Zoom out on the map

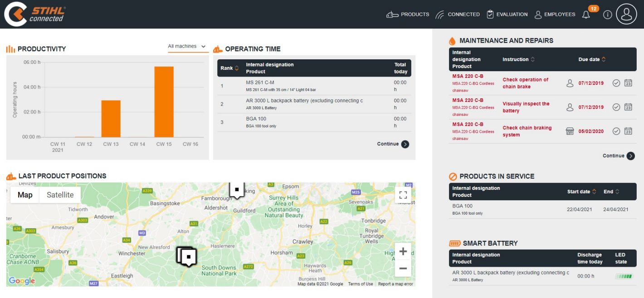tap(403, 269)
